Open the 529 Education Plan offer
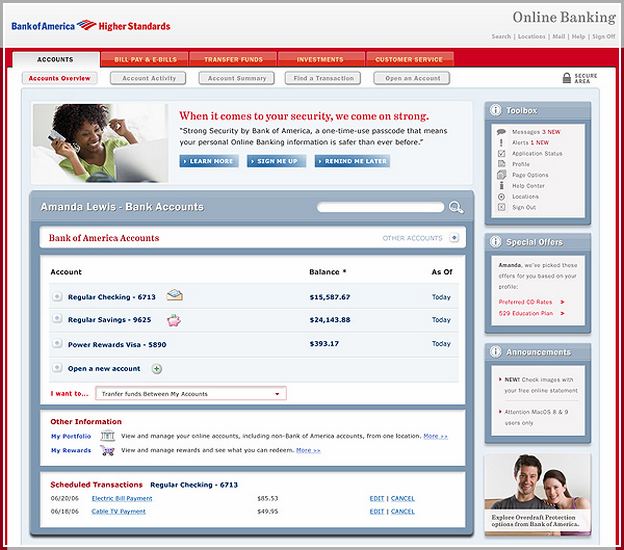Viewport: 624px width, 550px height. [526, 313]
